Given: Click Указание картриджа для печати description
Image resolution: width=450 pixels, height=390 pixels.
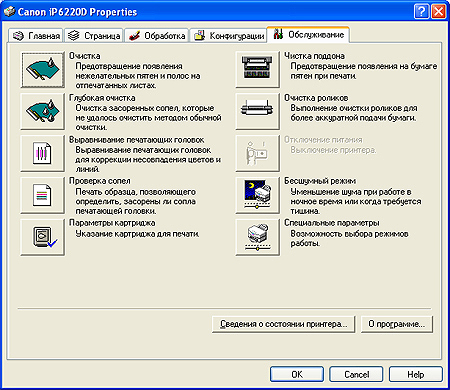Looking at the screenshot, I should coord(137,234).
